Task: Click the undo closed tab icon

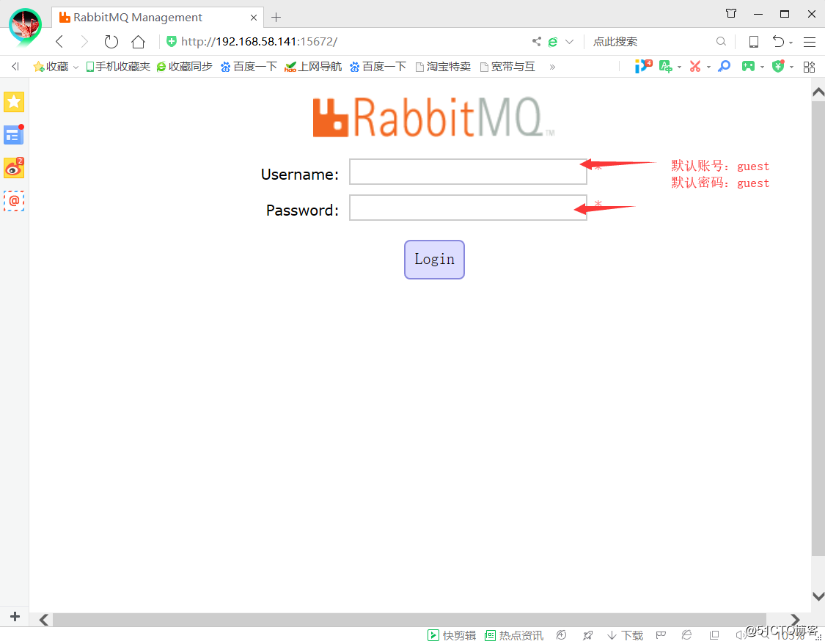Action: pos(778,42)
